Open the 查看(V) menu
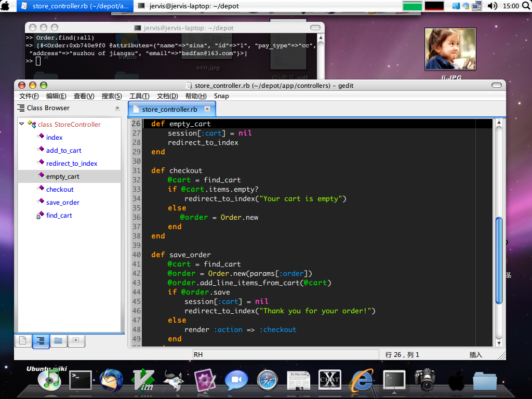The image size is (532, 399). click(84, 96)
